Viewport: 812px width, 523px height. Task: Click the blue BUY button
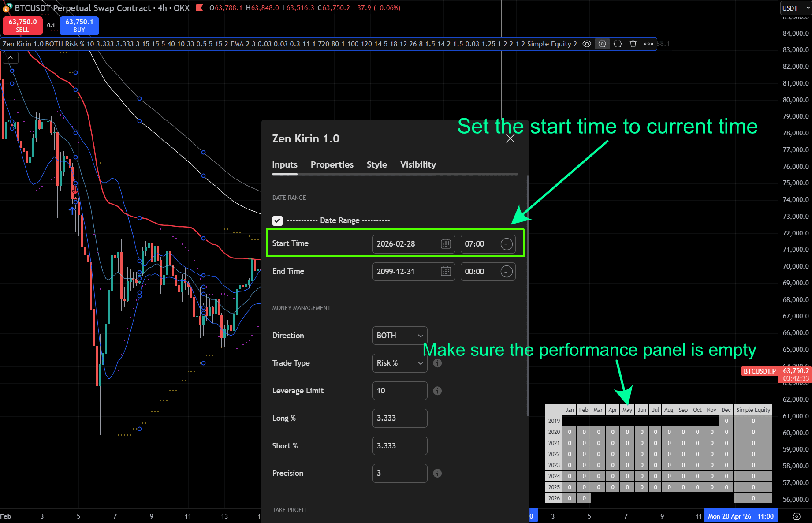(79, 26)
